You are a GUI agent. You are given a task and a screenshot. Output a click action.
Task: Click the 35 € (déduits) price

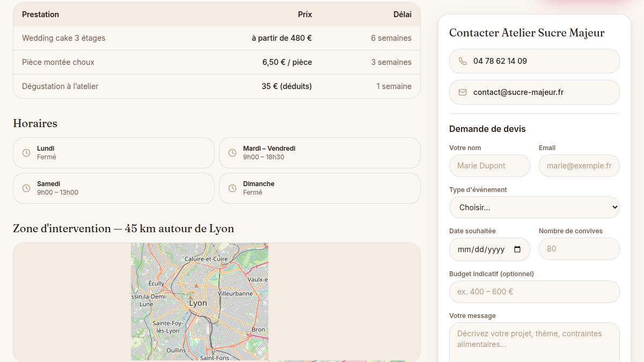coord(287,86)
